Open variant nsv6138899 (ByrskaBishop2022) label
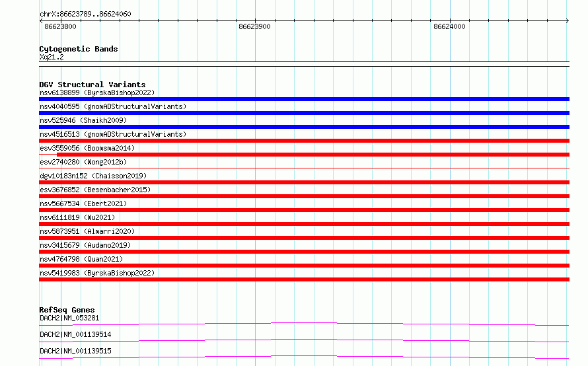Screen dimensions: 588x366 pos(97,92)
